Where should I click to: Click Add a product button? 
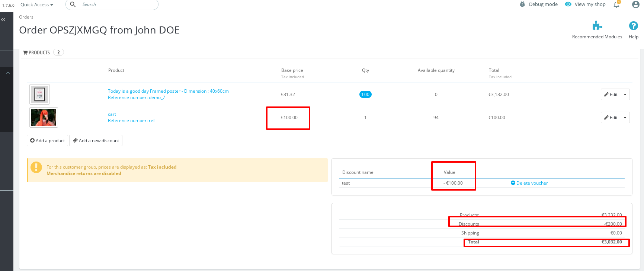[47, 141]
